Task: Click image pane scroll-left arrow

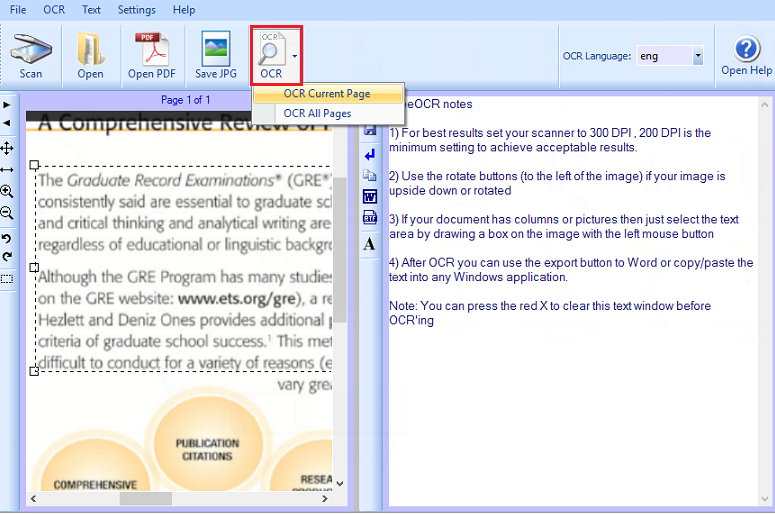Action: [x=33, y=499]
